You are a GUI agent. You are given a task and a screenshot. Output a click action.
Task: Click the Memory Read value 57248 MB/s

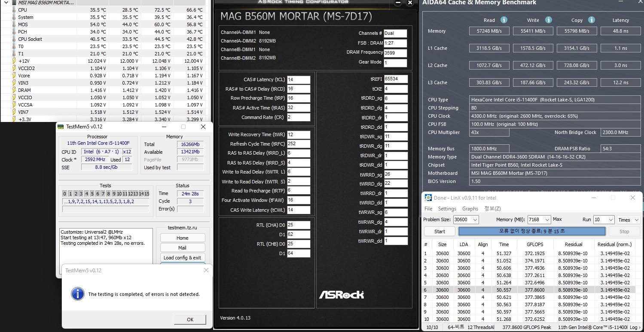tap(489, 31)
